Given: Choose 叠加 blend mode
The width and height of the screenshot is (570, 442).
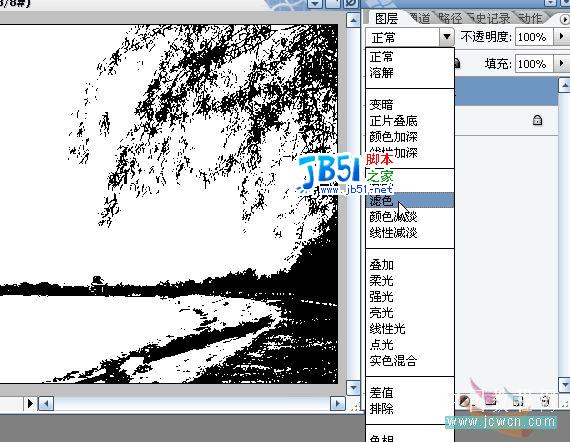Looking at the screenshot, I should click(x=410, y=265).
